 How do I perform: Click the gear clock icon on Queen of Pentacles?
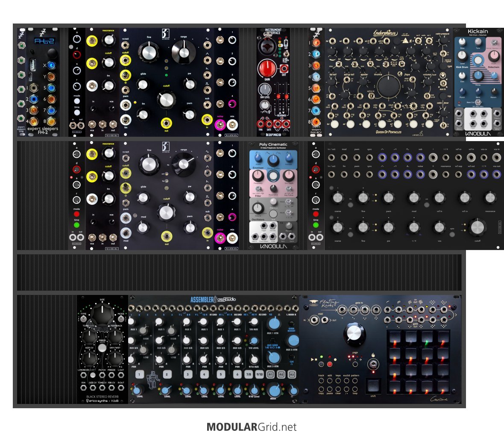[413, 106]
